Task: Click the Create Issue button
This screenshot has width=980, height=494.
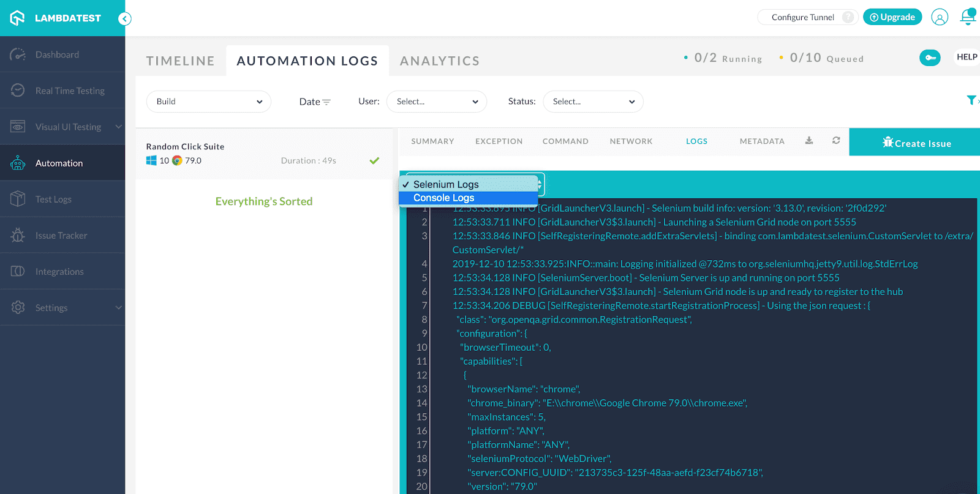Action: click(914, 142)
